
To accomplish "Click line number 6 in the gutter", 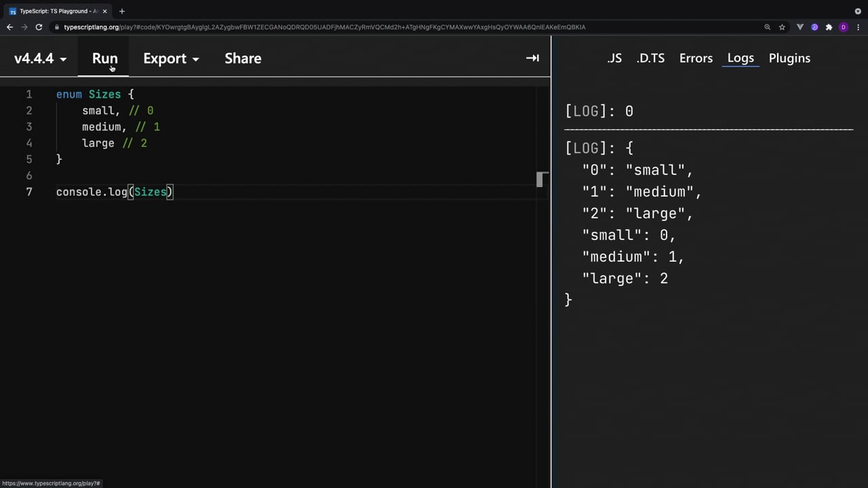I will (x=29, y=176).
